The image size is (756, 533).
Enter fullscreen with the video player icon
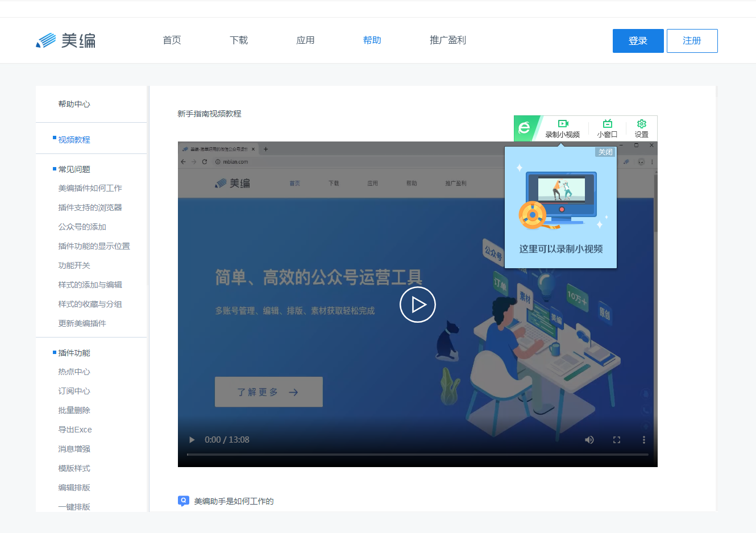click(617, 439)
